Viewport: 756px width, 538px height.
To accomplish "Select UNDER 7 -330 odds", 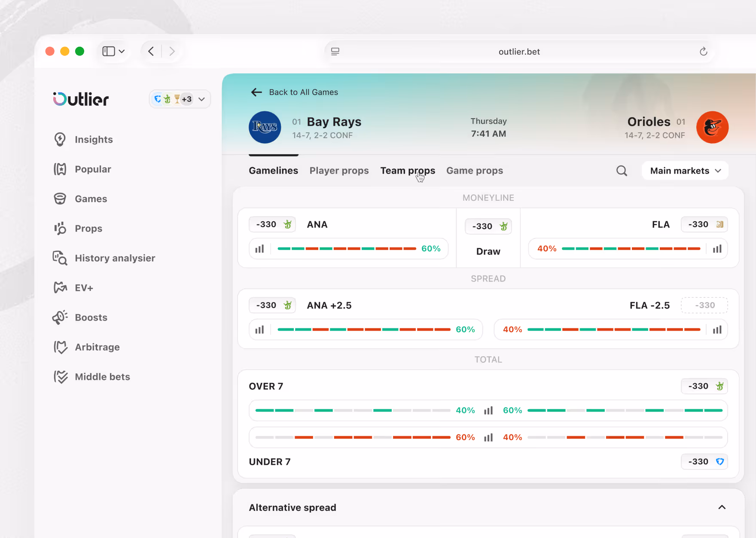I will tap(704, 462).
